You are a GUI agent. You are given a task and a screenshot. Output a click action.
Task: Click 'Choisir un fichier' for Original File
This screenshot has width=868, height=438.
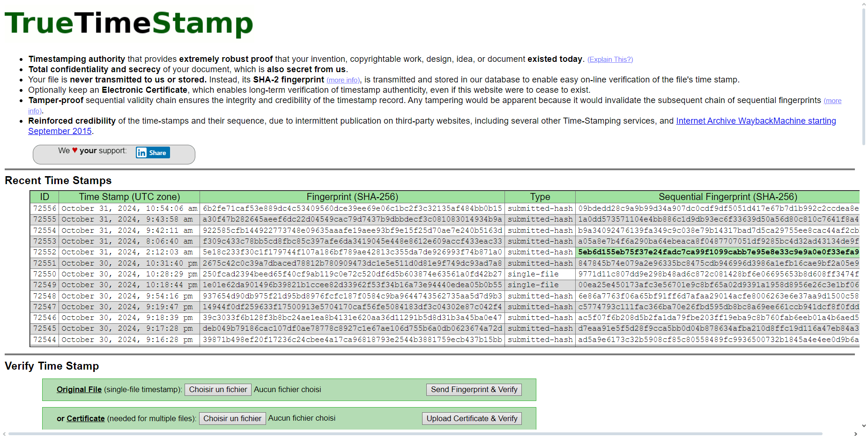tap(218, 389)
